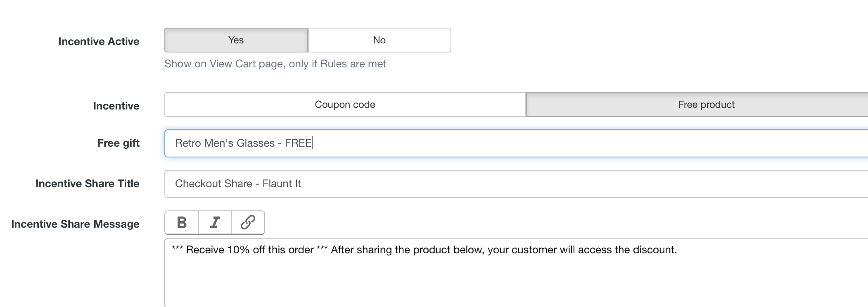
Task: Click the 'Incentive Active' field label
Action: (x=99, y=41)
